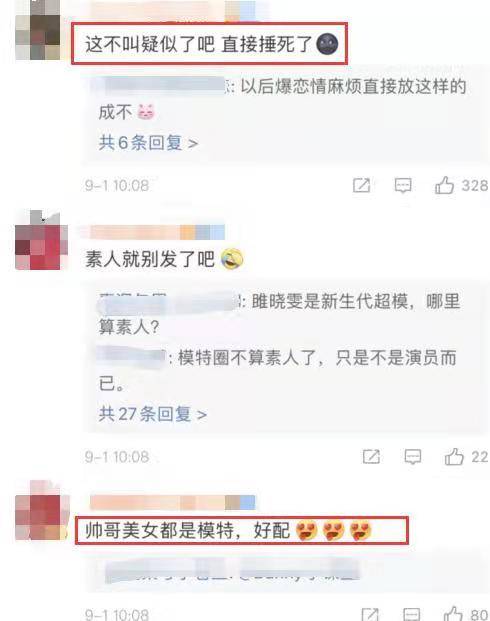Tap reply icon on the 80-likes comment
Screen dimensions: 490x621
coord(412,614)
